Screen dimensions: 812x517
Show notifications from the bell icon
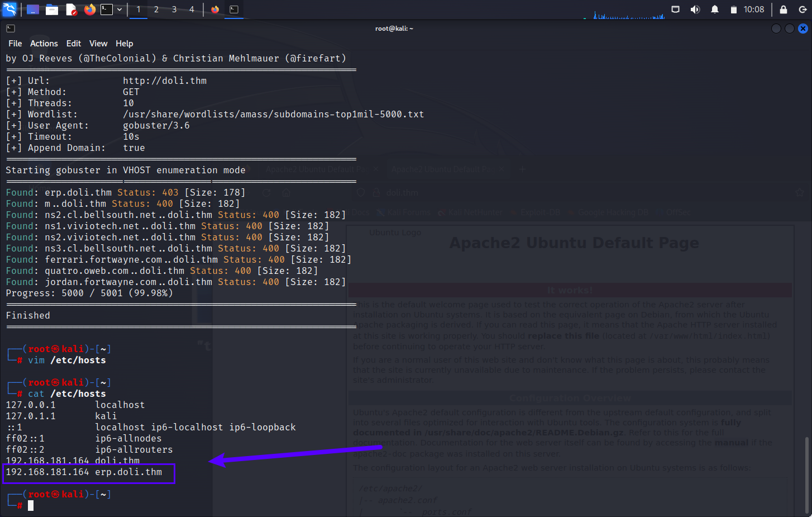[715, 10]
